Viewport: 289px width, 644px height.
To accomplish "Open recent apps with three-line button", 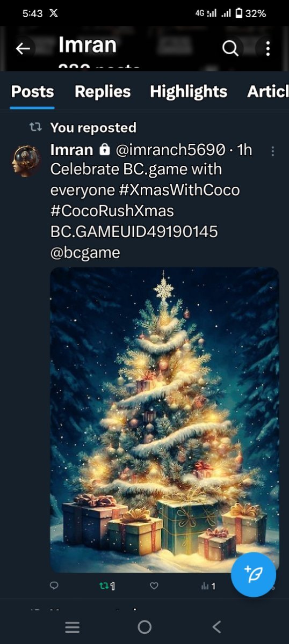I will 73,627.
